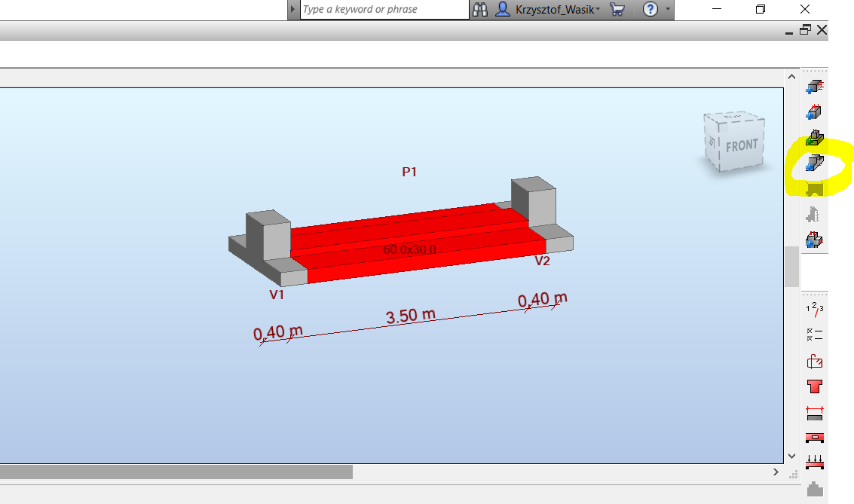This screenshot has height=504, width=854.
Task: Click inside the keyword search field
Action: (377, 10)
